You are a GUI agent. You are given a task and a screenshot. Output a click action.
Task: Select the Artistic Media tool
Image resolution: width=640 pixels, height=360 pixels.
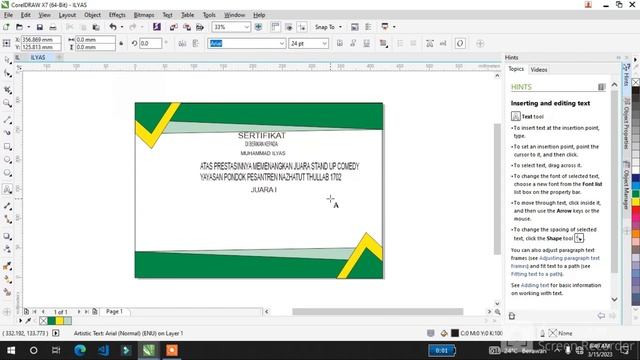point(7,133)
